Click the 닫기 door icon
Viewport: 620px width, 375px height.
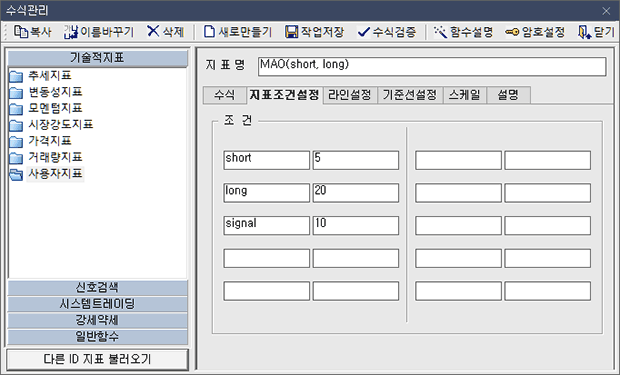584,32
